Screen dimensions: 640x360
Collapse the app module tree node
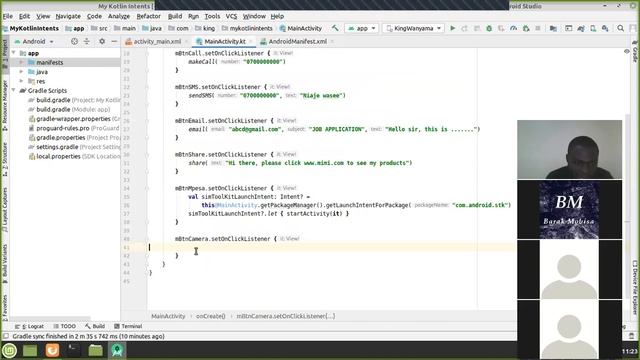coord(14,53)
